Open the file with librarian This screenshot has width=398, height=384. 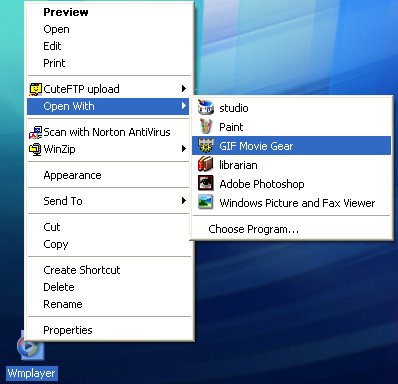point(291,165)
